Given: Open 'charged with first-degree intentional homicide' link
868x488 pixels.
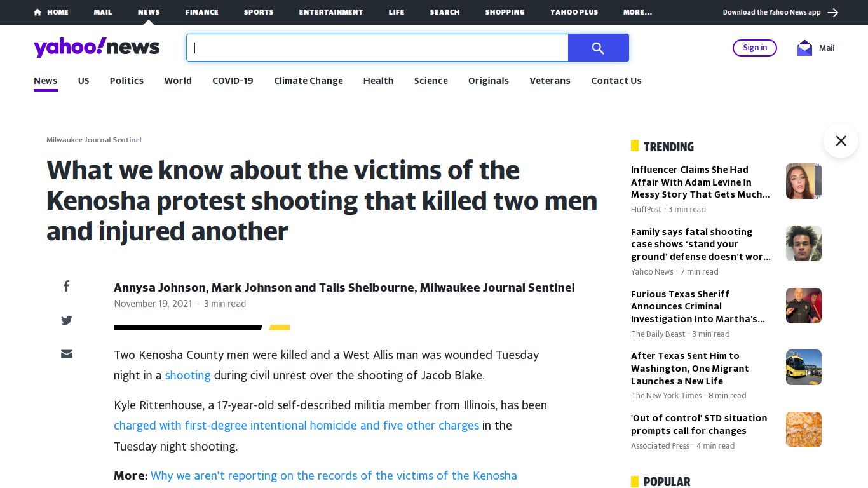Looking at the screenshot, I should (296, 426).
